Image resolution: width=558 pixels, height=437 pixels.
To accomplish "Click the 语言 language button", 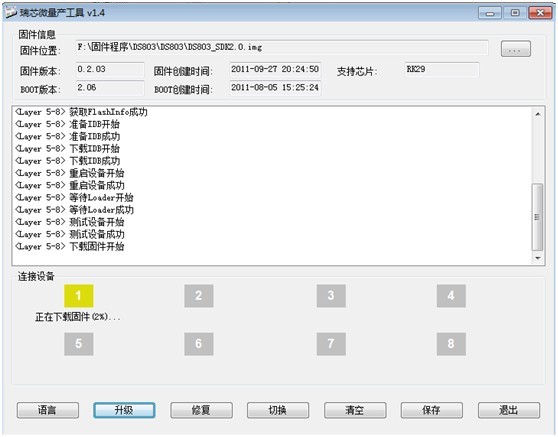I will coord(48,410).
